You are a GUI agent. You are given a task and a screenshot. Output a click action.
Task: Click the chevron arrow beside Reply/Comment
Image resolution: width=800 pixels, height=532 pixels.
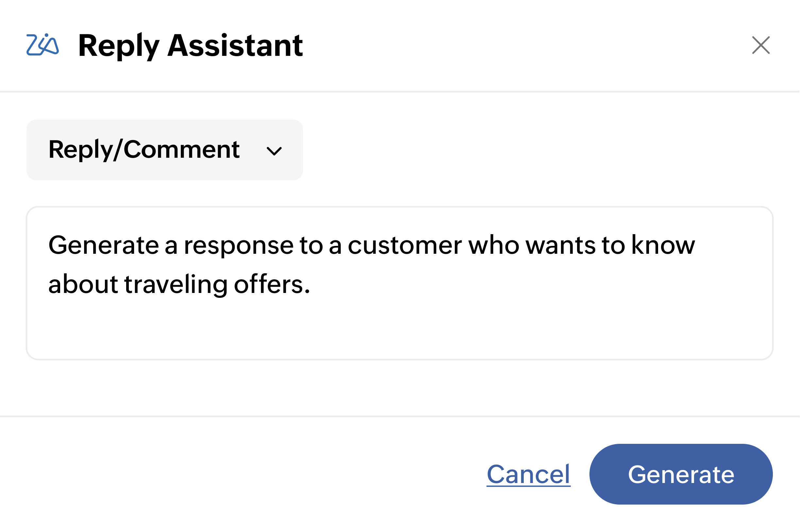[x=274, y=151]
